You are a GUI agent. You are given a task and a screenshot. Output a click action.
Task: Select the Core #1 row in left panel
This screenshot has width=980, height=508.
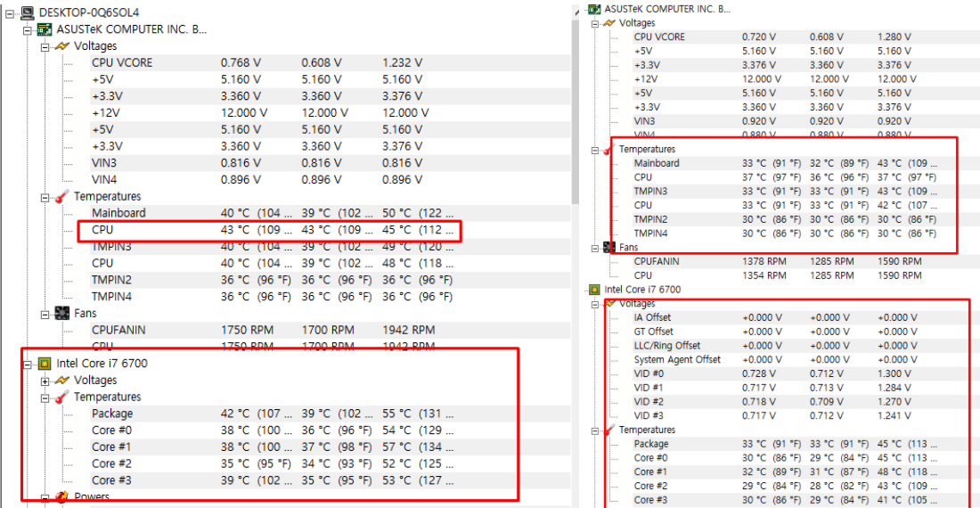click(330, 447)
